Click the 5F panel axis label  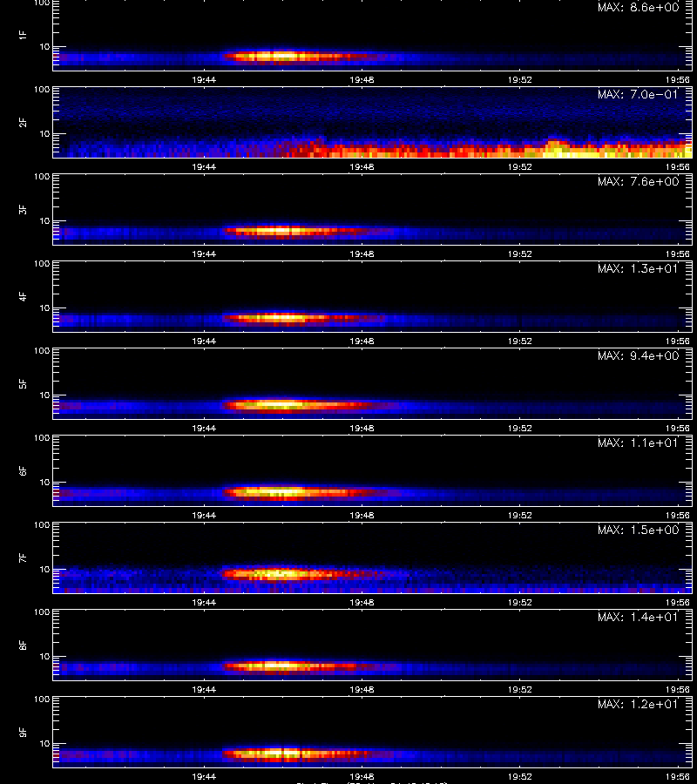[23, 383]
